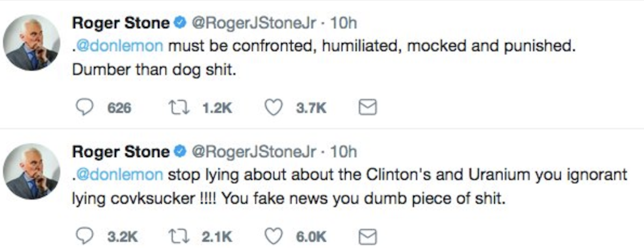The width and height of the screenshot is (644, 248).
Task: Click display name on the second tweet
Action: [x=121, y=152]
